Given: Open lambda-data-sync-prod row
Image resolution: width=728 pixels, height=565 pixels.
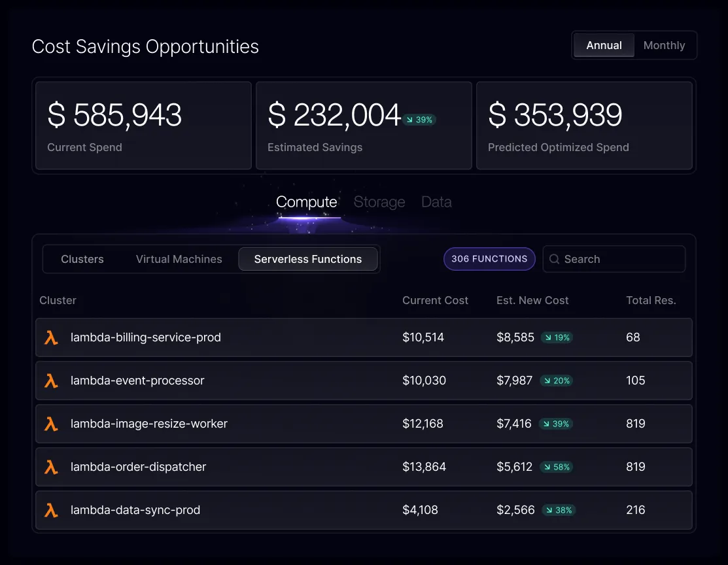Looking at the screenshot, I should 364,510.
